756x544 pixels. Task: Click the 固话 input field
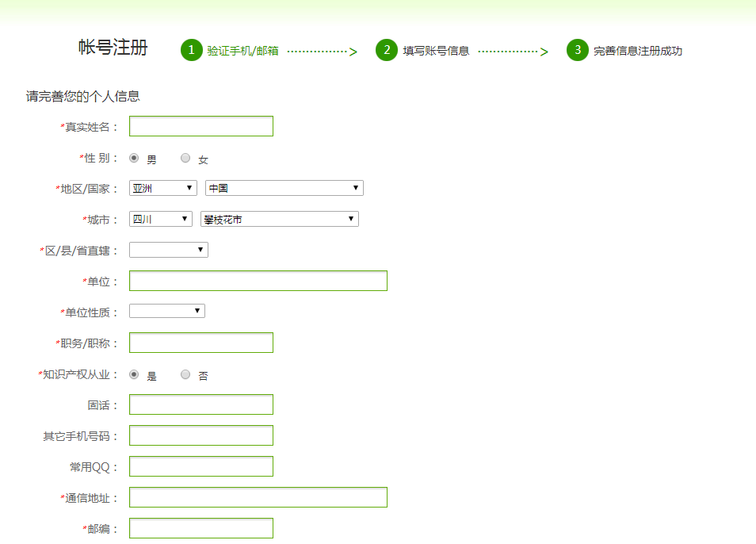(x=201, y=404)
